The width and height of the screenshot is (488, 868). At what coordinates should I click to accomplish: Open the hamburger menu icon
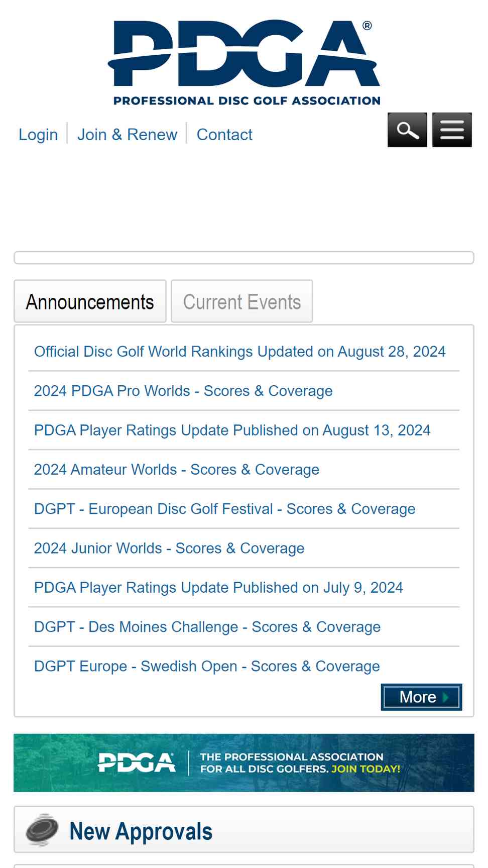[x=452, y=130]
